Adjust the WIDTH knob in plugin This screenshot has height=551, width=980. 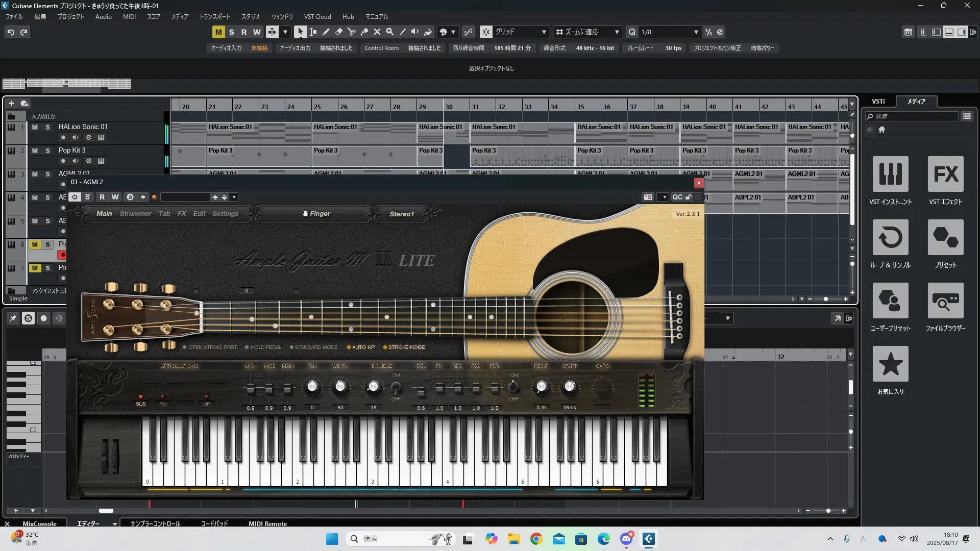pyautogui.click(x=340, y=387)
